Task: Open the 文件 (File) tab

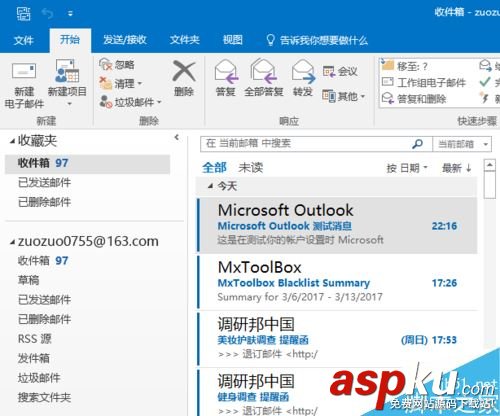Action: click(24, 40)
